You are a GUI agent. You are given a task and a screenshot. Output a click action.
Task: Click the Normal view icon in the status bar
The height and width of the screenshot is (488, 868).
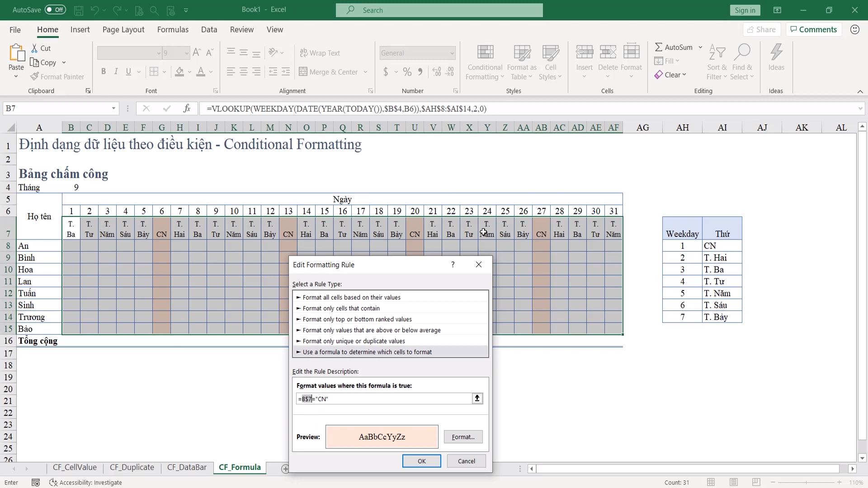[711, 482]
